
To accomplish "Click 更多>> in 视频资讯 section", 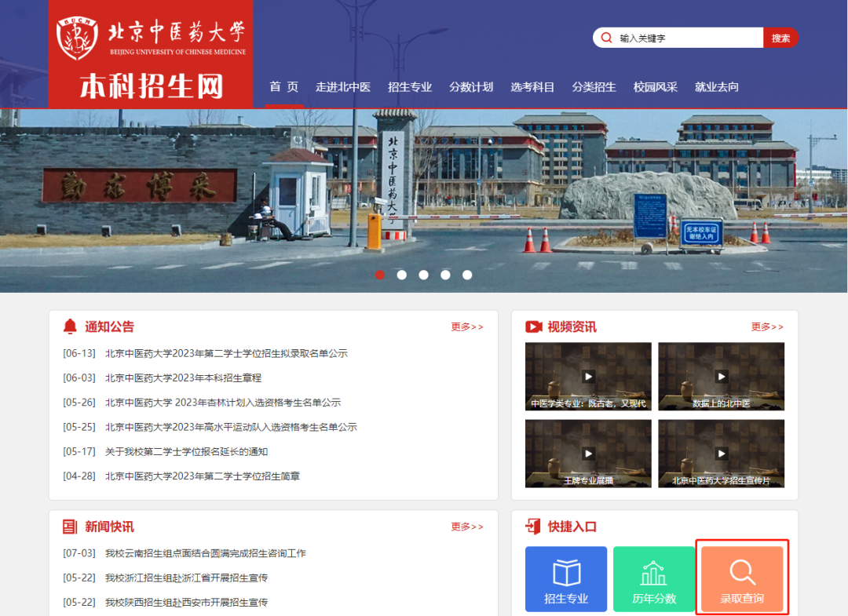I will [767, 327].
